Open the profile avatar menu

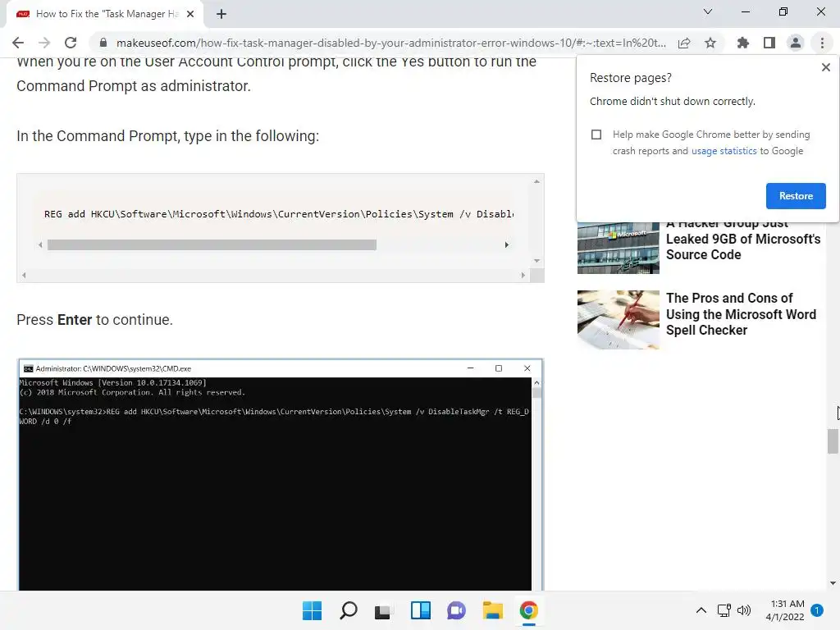[796, 43]
